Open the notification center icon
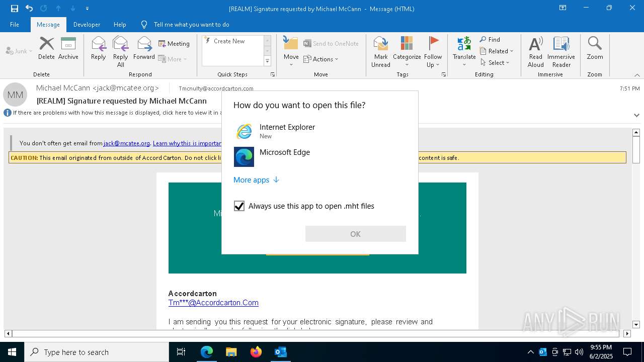 [627, 352]
